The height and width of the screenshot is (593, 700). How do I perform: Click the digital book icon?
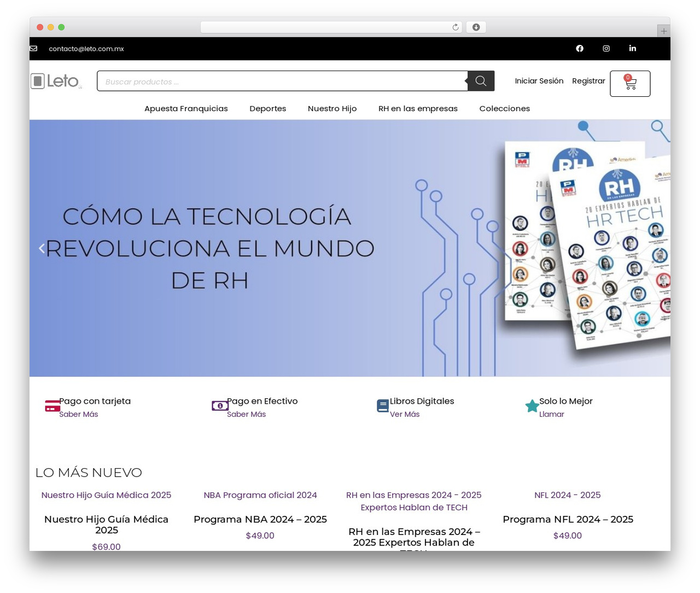(383, 406)
